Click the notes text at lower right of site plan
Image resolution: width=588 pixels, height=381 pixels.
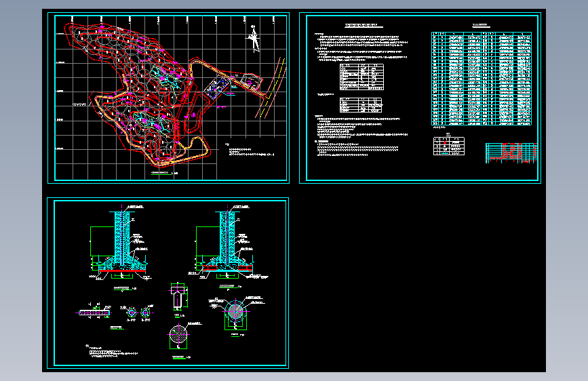(x=250, y=151)
